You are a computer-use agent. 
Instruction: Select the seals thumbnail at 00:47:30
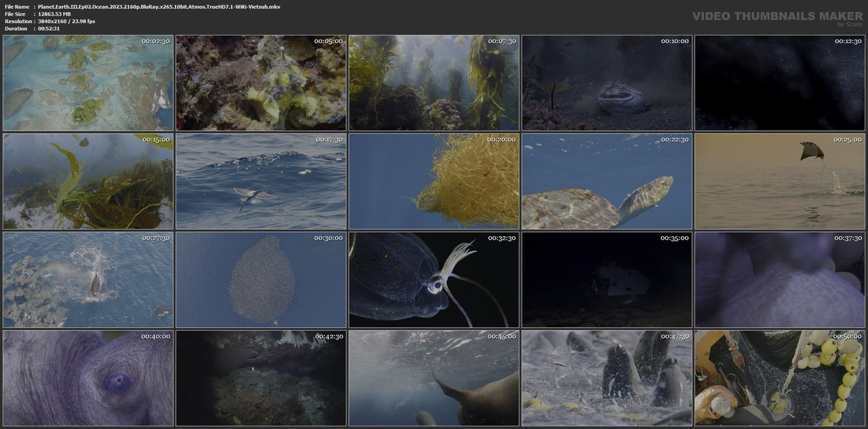607,378
